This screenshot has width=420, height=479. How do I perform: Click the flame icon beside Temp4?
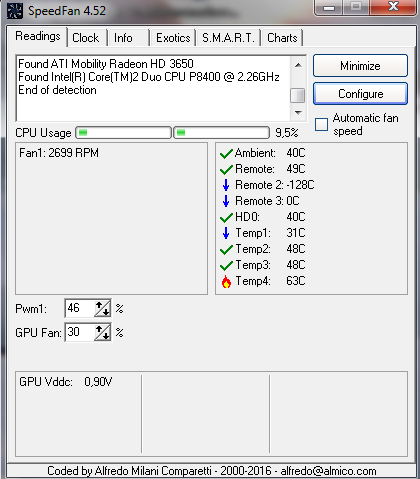pyautogui.click(x=226, y=281)
